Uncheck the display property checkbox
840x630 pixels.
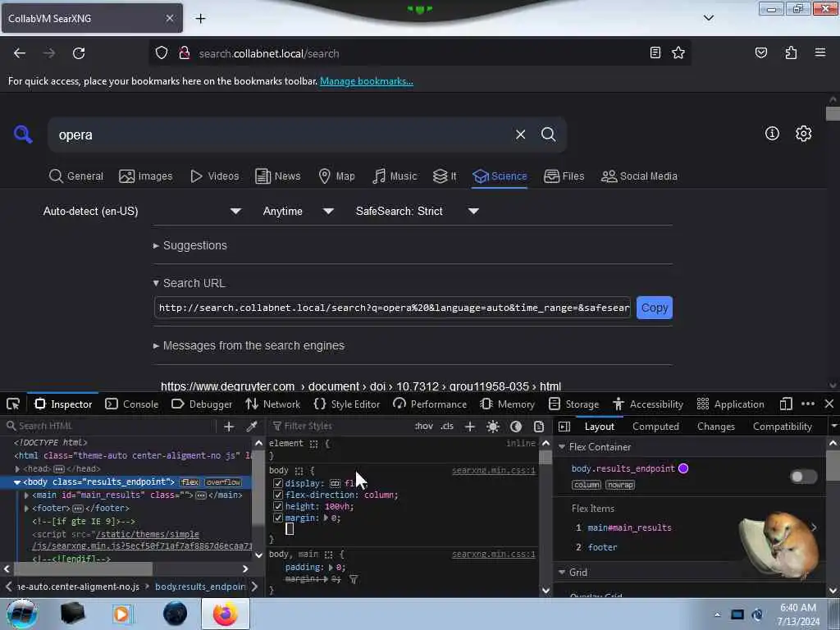click(277, 483)
